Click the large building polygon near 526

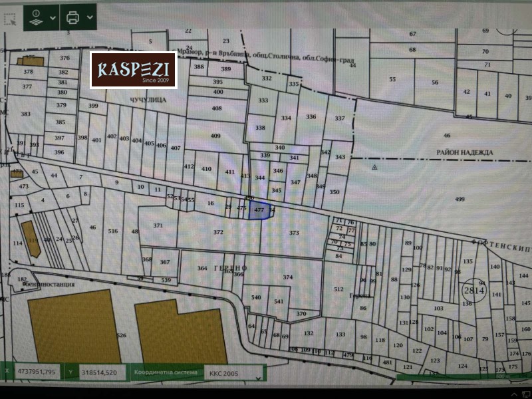[74, 327]
